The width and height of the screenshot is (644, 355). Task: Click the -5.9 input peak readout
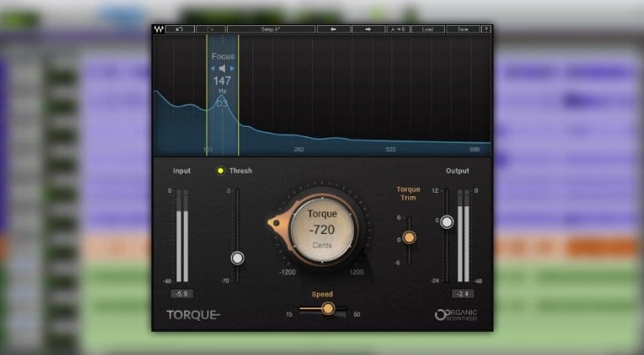[181, 293]
